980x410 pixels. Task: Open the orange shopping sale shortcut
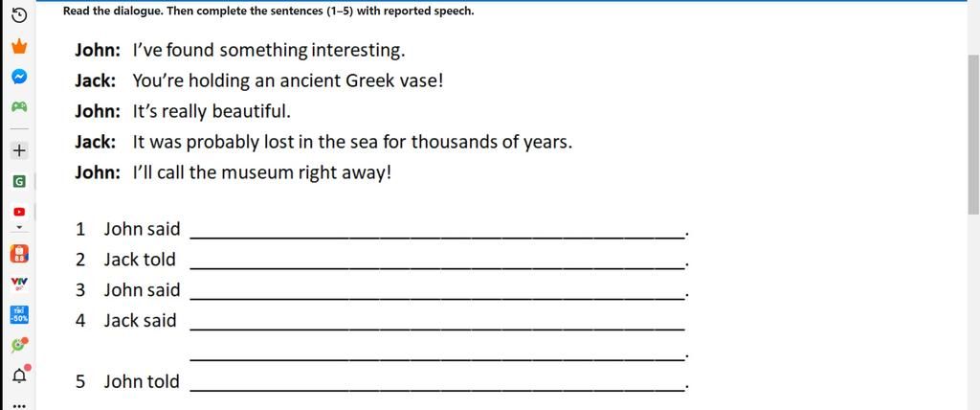(x=20, y=254)
